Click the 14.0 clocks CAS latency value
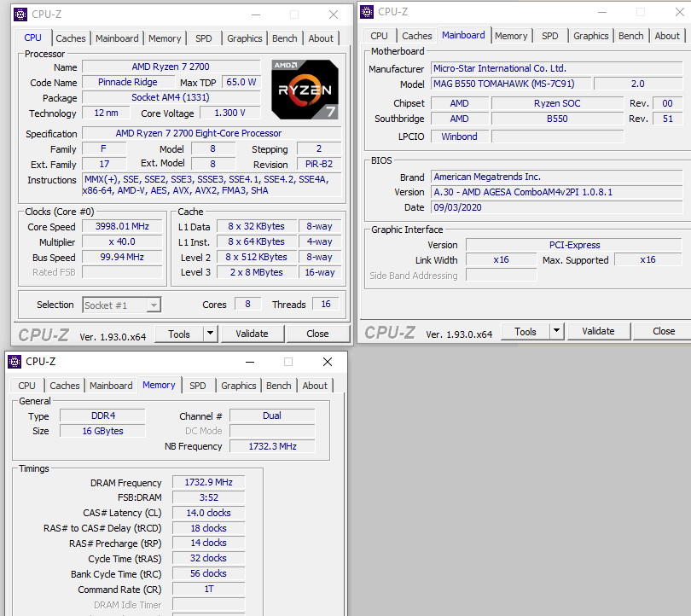This screenshot has width=691, height=616. pyautogui.click(x=208, y=513)
